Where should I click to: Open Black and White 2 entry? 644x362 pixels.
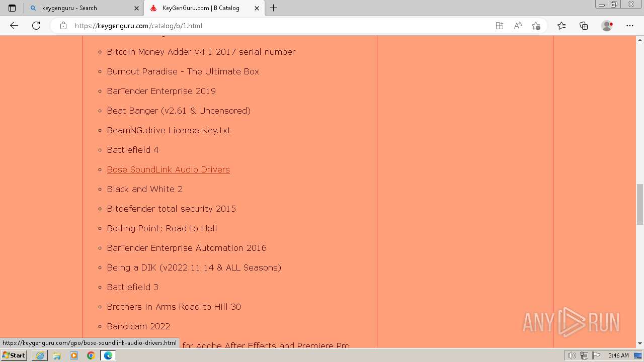pos(144,189)
